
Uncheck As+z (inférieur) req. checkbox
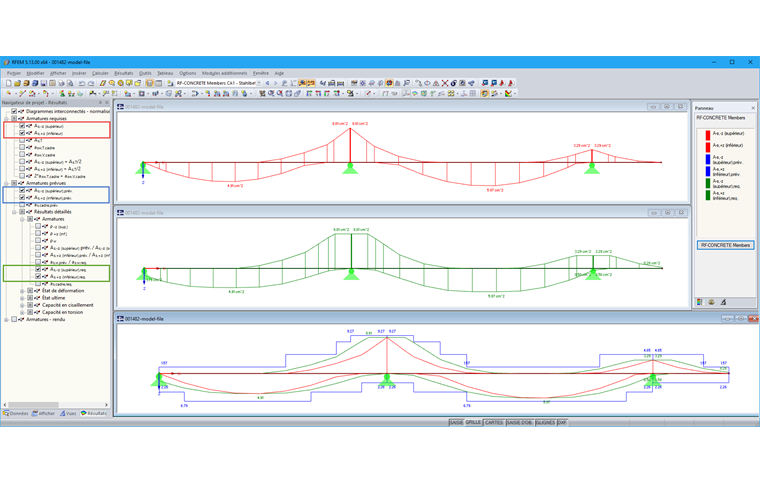tap(38, 276)
